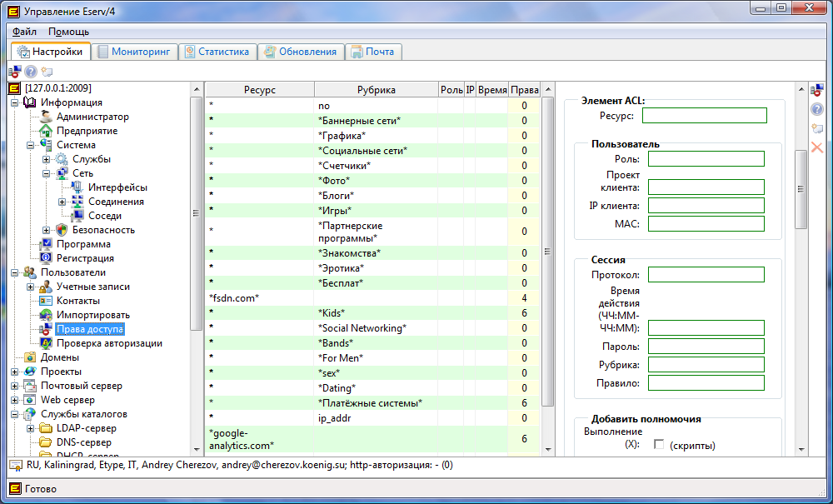The width and height of the screenshot is (833, 504).
Task: Click the network icon next to Сеть
Action: click(x=62, y=173)
